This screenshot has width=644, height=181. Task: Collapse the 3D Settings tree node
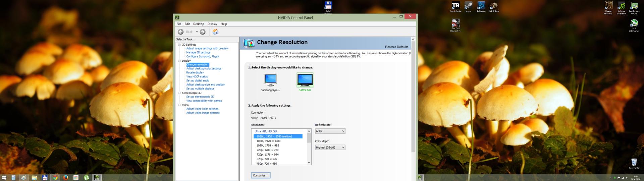tap(179, 45)
